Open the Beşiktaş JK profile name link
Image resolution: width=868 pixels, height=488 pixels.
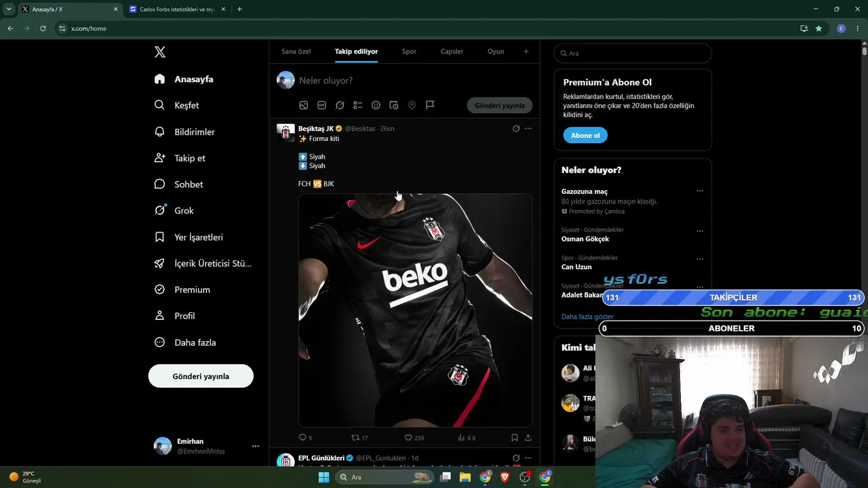pyautogui.click(x=316, y=129)
